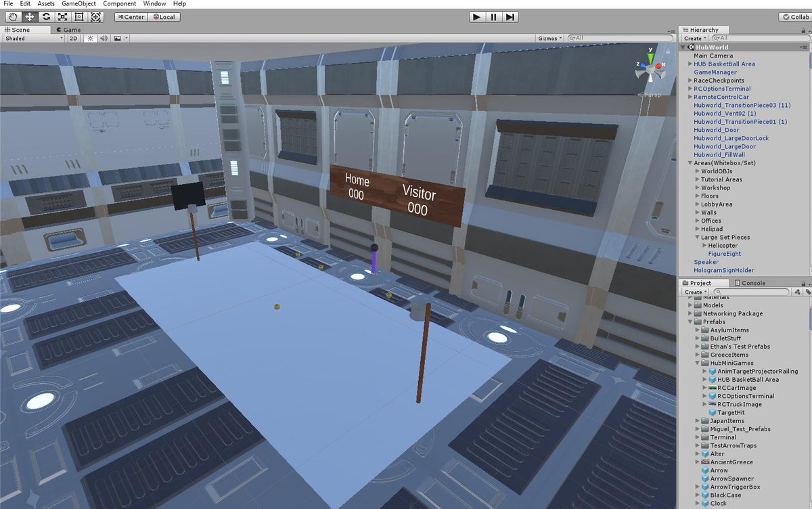Select the Hand tool
The image size is (812, 509).
(13, 17)
